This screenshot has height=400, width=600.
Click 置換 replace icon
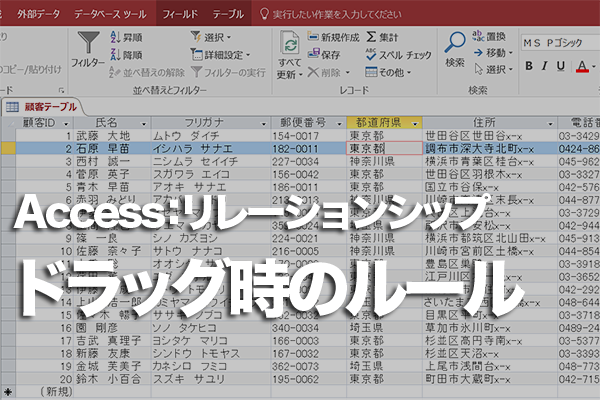pos(489,36)
